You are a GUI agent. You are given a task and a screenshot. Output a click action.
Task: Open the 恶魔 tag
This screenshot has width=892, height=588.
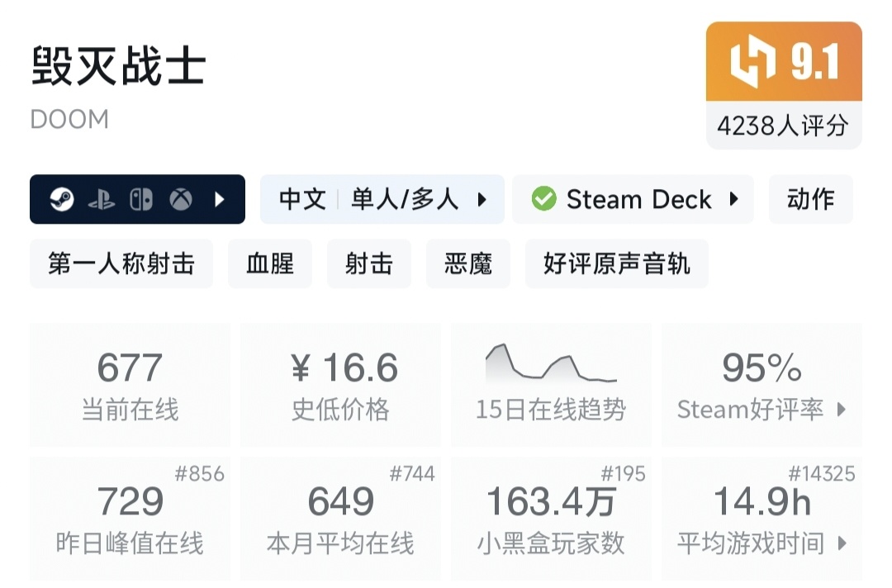point(467,264)
